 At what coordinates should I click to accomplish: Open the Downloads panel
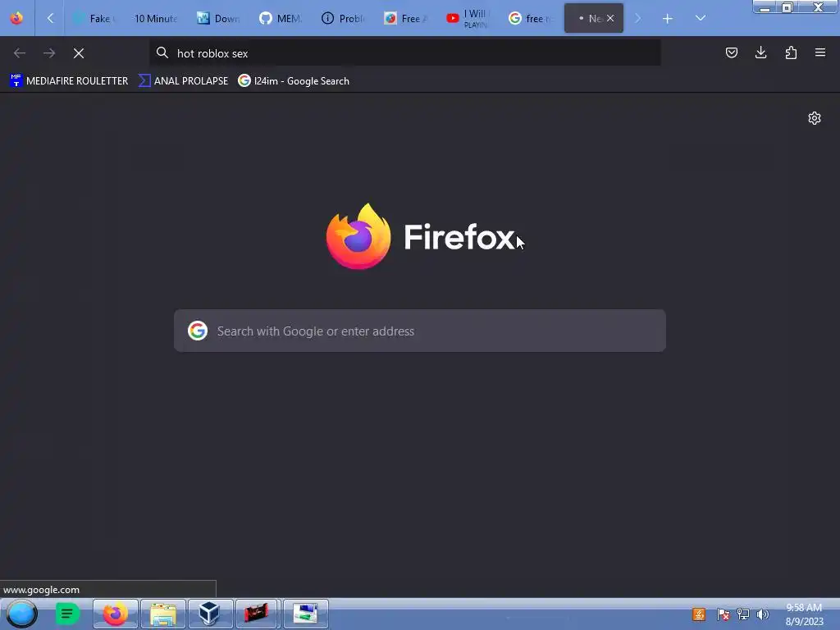pyautogui.click(x=760, y=52)
